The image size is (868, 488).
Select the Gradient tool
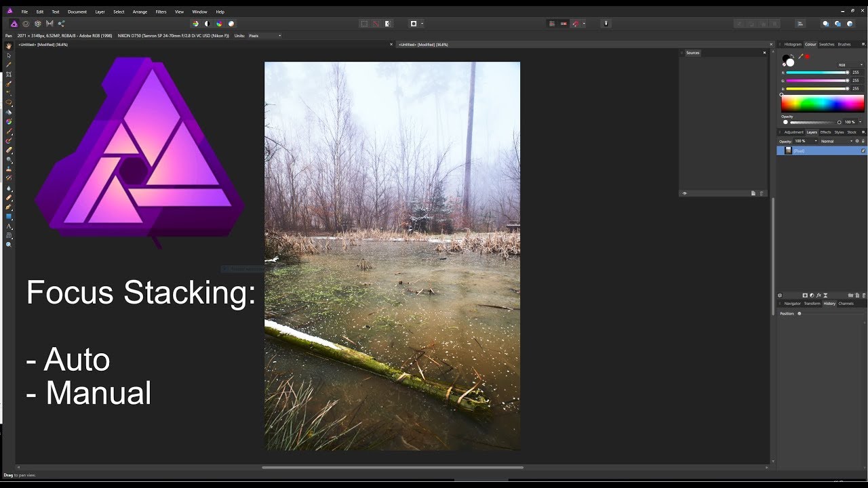pyautogui.click(x=9, y=121)
